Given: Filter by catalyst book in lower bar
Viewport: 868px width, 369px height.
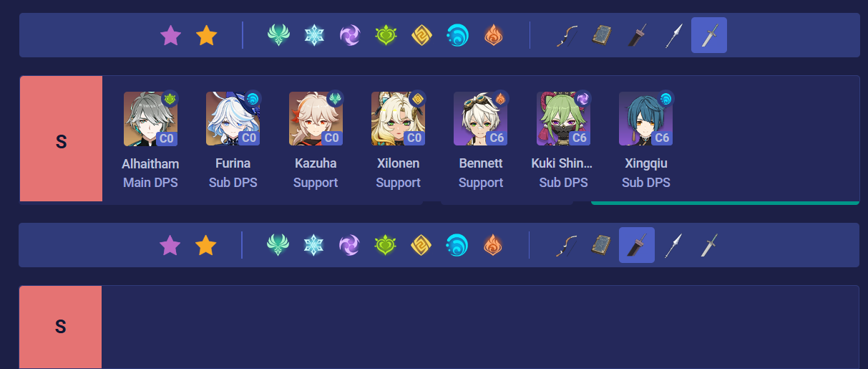Looking at the screenshot, I should (x=601, y=245).
